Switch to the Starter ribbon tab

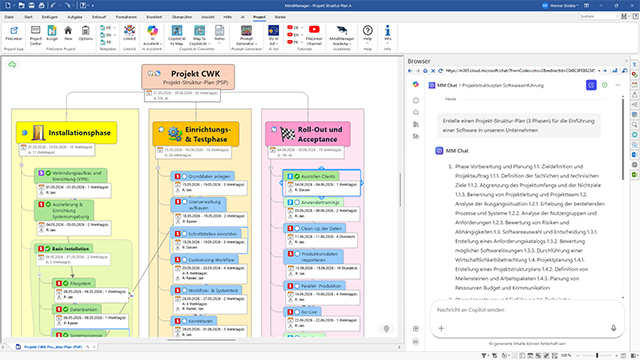(x=280, y=17)
